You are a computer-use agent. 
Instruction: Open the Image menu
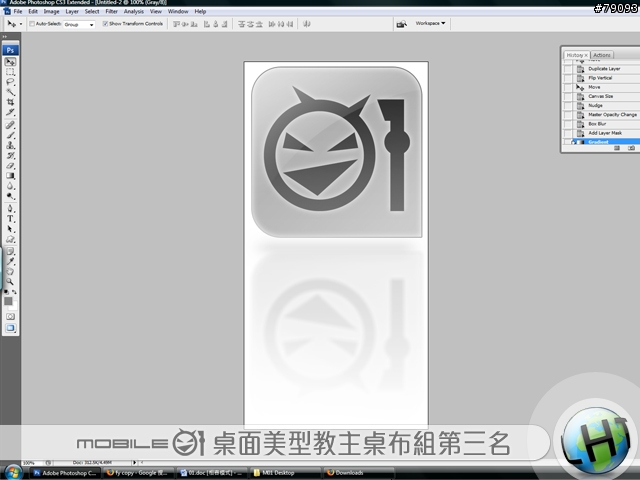point(51,11)
